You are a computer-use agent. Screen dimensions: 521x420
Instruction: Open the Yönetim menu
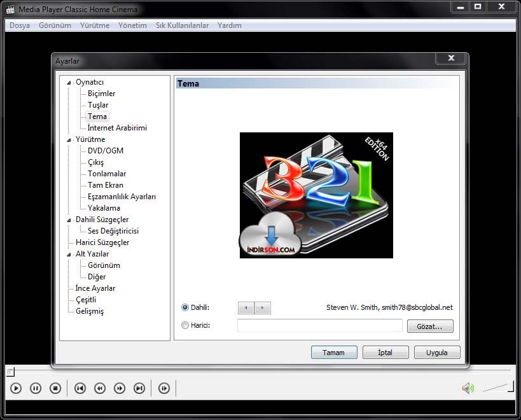point(132,25)
